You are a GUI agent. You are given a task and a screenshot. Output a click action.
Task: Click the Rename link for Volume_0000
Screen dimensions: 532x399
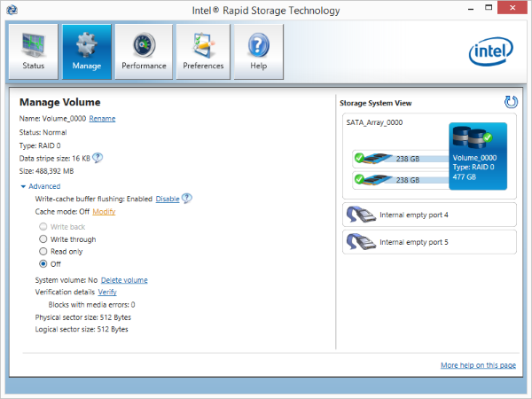coord(102,119)
